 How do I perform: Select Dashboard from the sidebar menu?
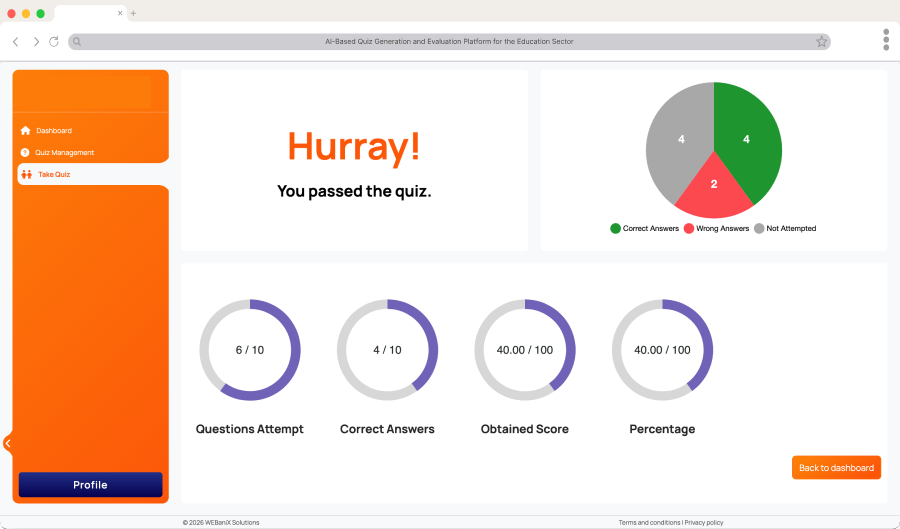54,131
